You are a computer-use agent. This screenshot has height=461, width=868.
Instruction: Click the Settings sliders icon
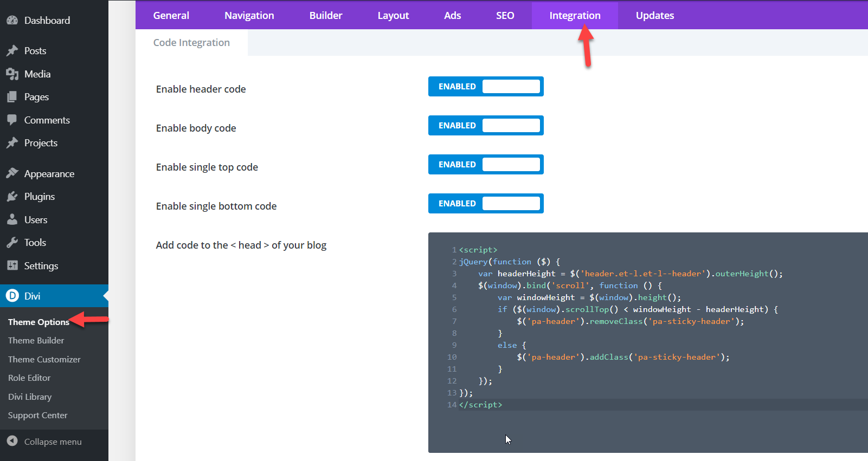(x=12, y=266)
